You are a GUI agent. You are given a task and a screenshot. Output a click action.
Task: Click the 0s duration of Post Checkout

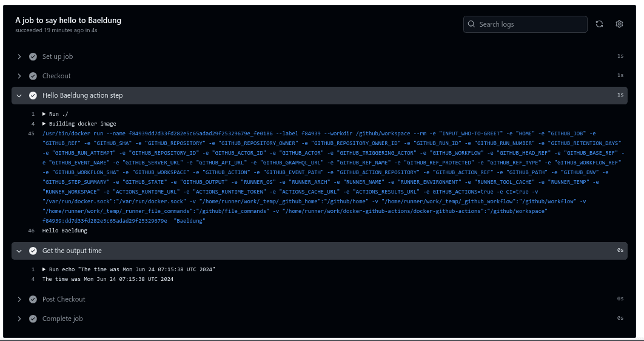[620, 299]
